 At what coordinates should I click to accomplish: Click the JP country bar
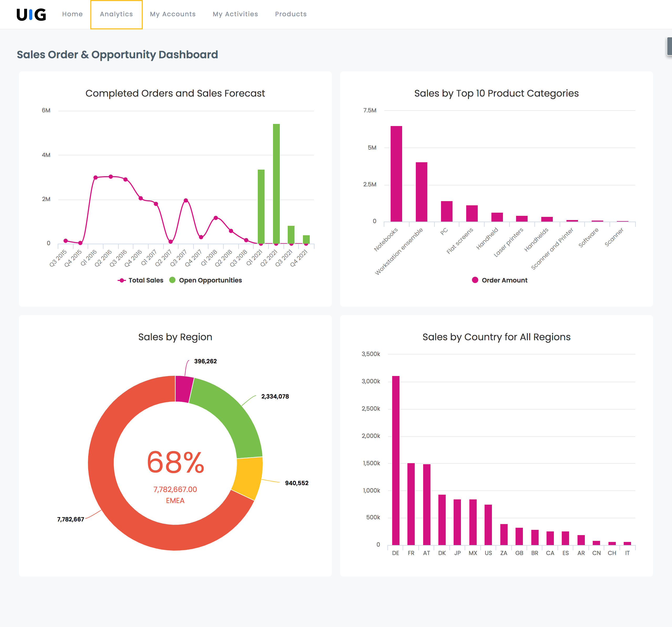pyautogui.click(x=457, y=522)
